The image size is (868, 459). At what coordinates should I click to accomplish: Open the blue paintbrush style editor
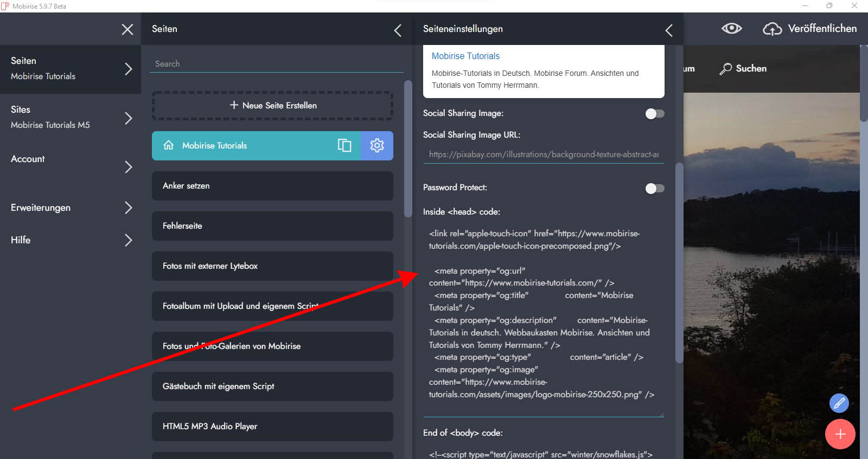pos(839,403)
